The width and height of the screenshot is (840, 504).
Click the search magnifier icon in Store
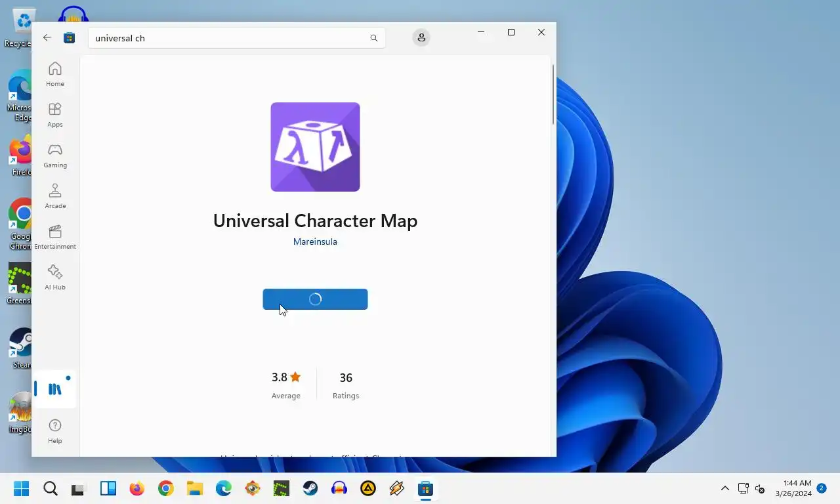[374, 38]
